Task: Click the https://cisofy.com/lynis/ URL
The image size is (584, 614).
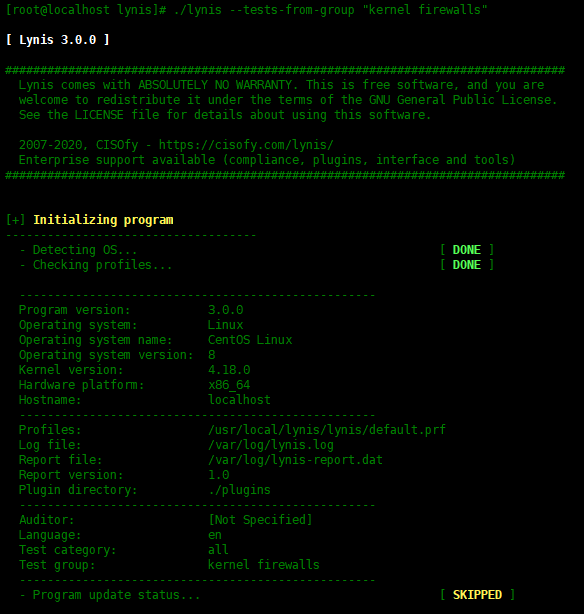Action: coord(246,145)
